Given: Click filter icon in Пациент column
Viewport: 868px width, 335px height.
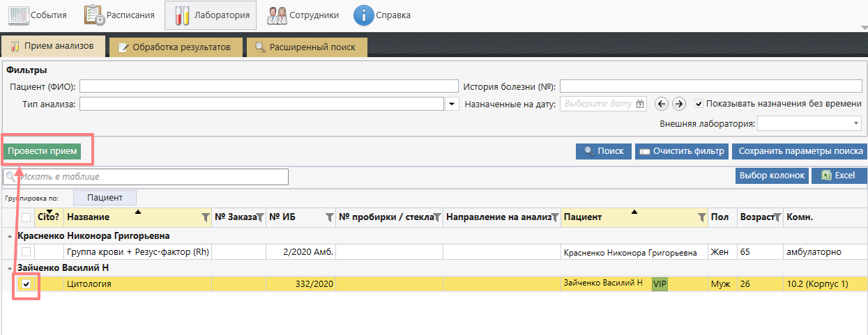Looking at the screenshot, I should tap(702, 218).
